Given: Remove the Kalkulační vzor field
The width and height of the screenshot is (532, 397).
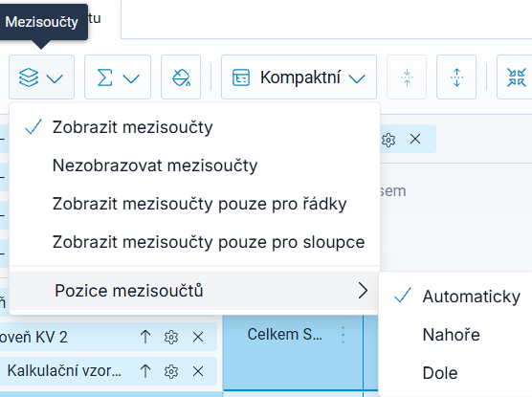Looking at the screenshot, I should [198, 371].
